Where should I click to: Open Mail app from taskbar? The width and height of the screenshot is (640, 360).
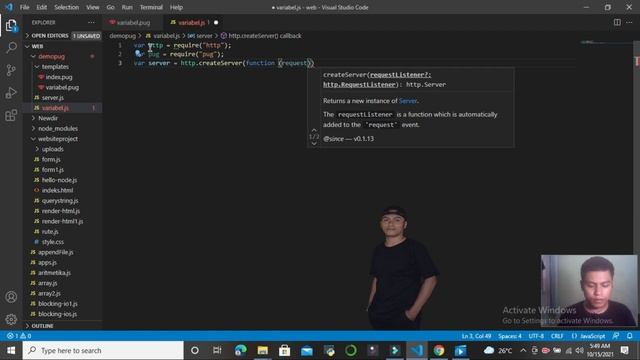click(x=307, y=350)
